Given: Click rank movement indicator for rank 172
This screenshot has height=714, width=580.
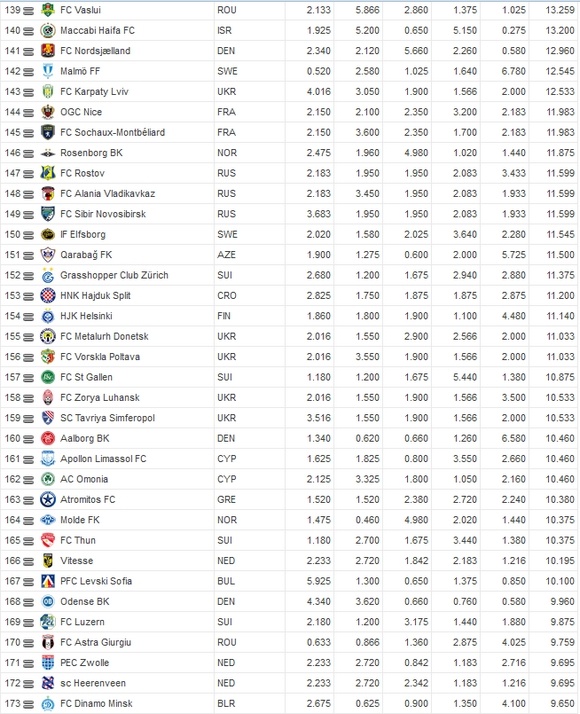Looking at the screenshot, I should (x=28, y=684).
